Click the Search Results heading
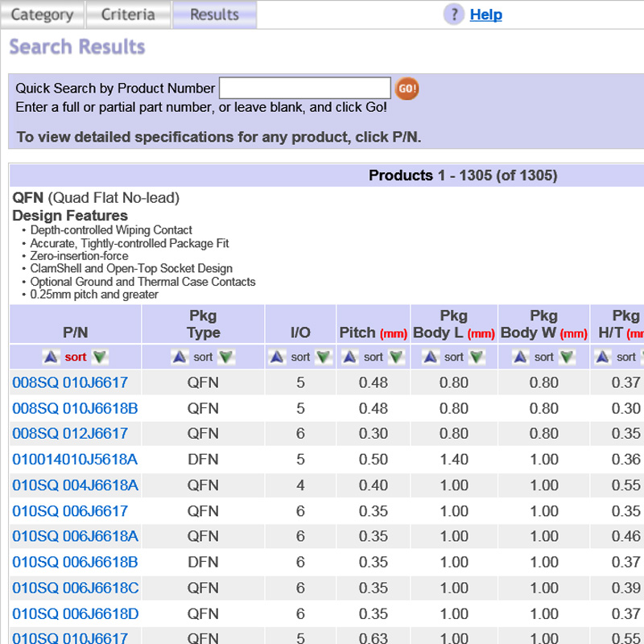The image size is (644, 644). point(77,47)
